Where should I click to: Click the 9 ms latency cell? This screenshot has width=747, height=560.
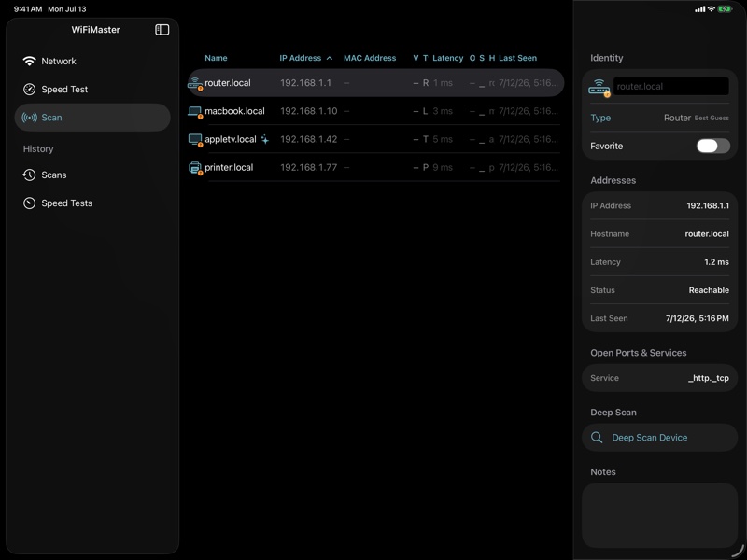point(443,167)
